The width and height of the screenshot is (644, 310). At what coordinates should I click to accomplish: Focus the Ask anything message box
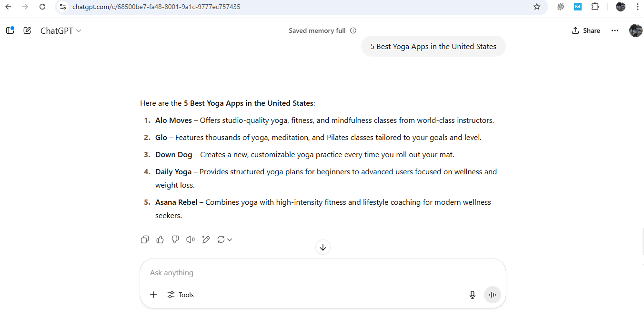coord(322,273)
